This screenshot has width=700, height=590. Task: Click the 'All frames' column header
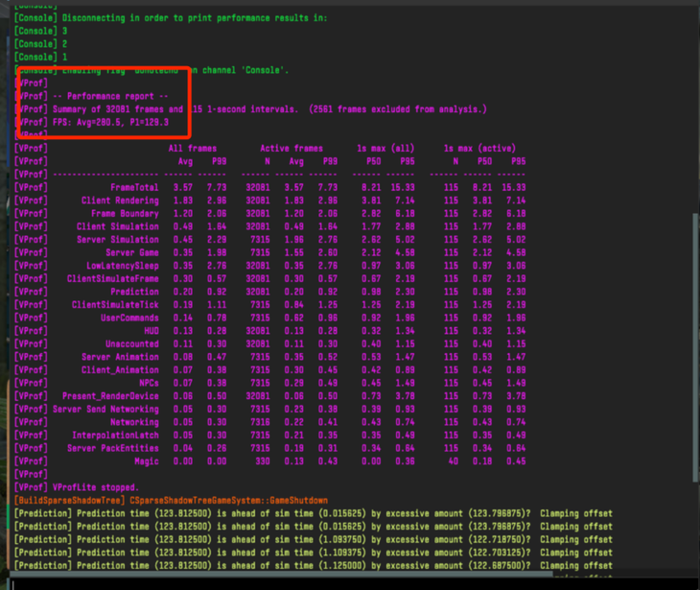pos(193,148)
